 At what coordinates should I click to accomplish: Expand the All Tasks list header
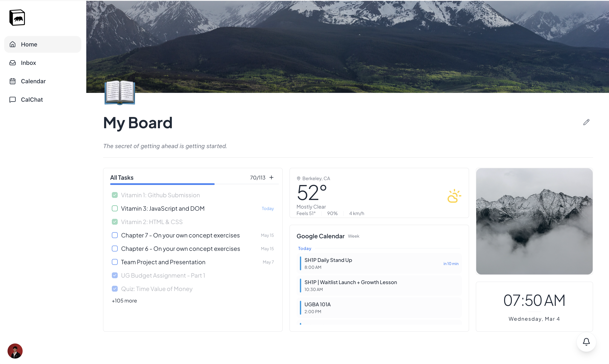122,178
